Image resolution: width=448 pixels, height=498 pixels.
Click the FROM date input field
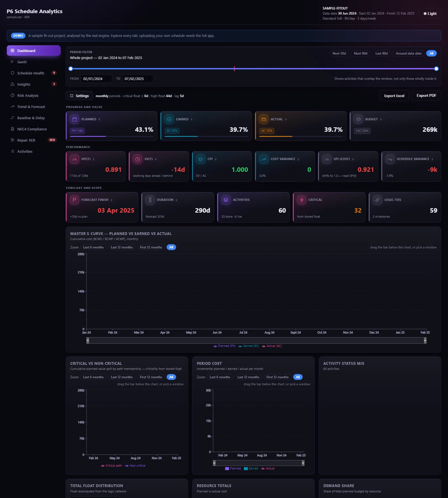click(96, 79)
